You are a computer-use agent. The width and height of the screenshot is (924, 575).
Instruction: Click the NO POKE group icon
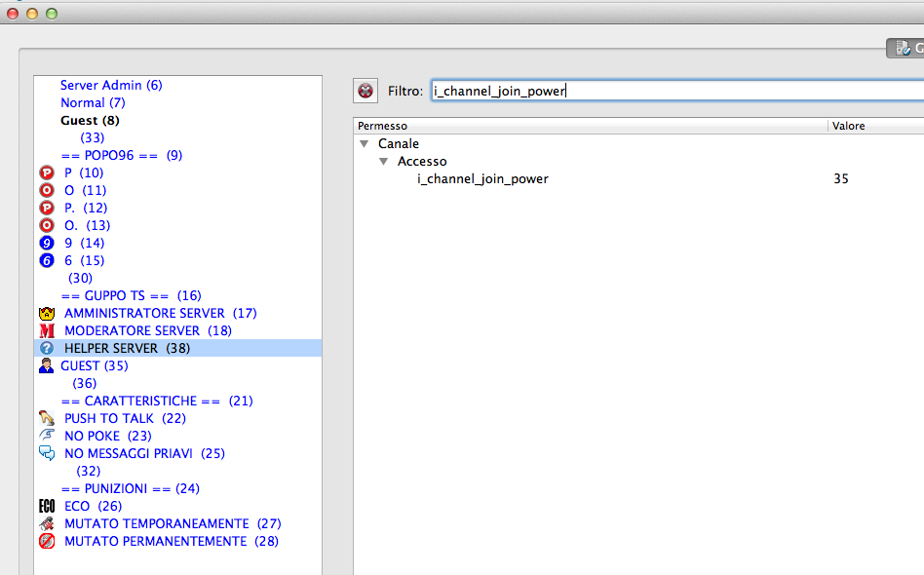pyautogui.click(x=46, y=436)
